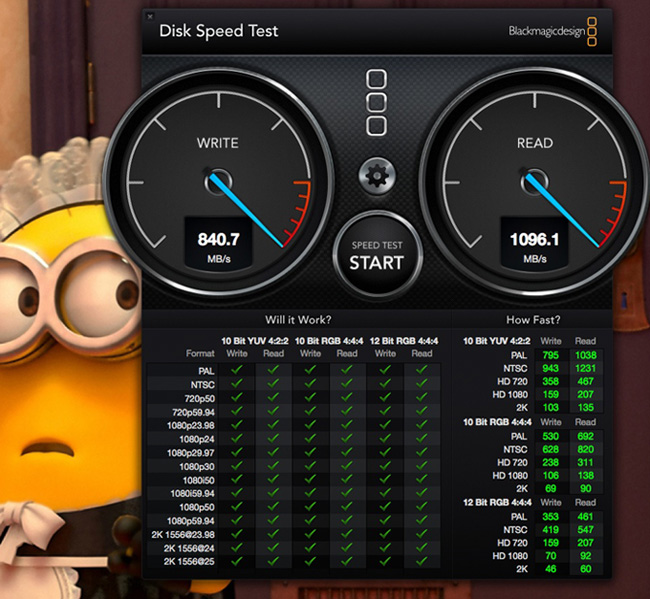
Task: Click the 720p50 format row label
Action: pos(199,398)
